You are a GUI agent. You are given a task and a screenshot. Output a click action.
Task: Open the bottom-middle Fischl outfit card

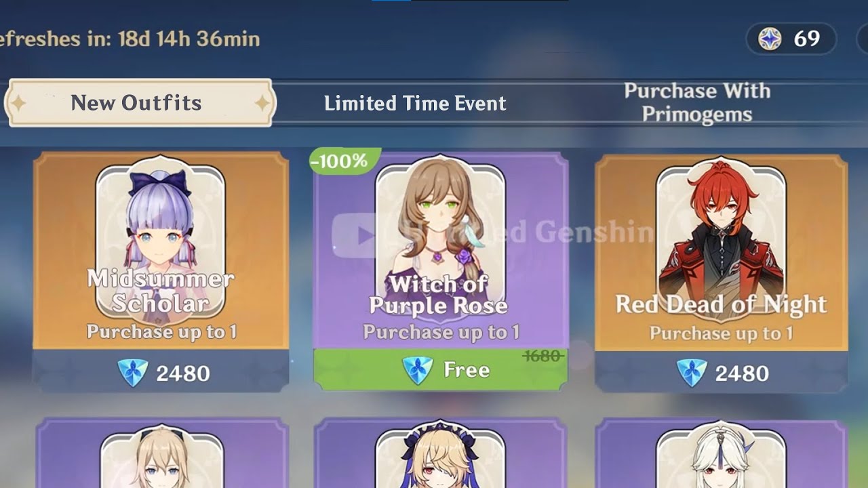440,453
